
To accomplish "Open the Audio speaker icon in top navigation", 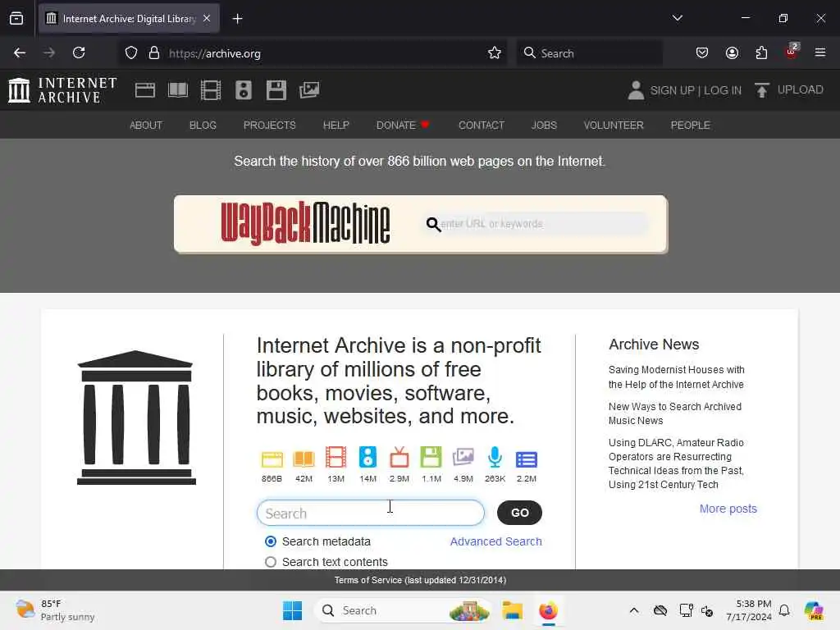I will point(243,90).
